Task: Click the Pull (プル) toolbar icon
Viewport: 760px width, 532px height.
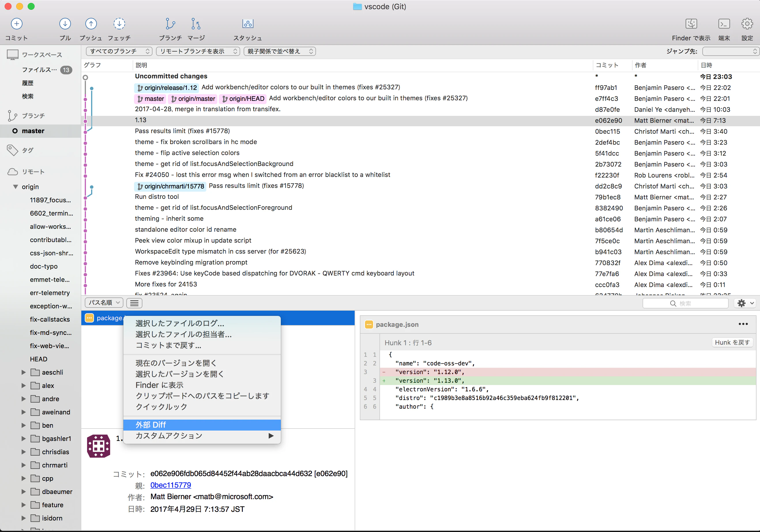Action: pos(65,24)
